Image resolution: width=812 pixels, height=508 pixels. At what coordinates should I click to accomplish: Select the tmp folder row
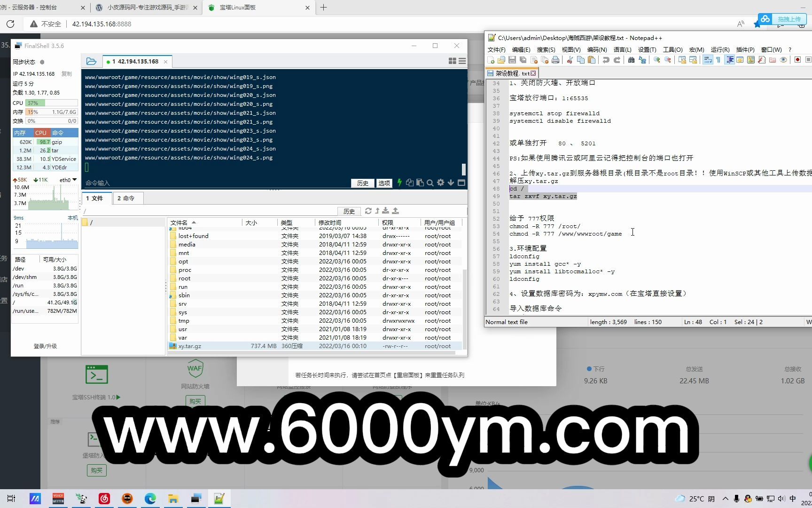[x=315, y=320]
